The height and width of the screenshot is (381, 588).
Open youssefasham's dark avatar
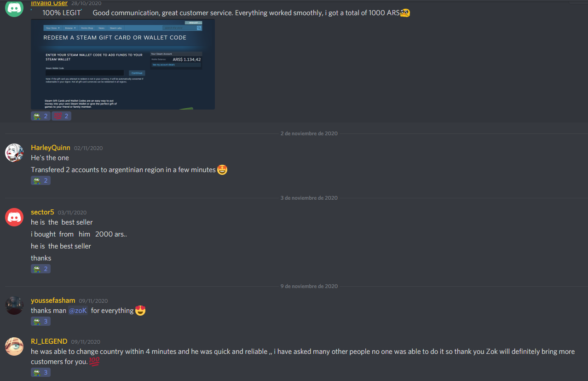click(14, 306)
